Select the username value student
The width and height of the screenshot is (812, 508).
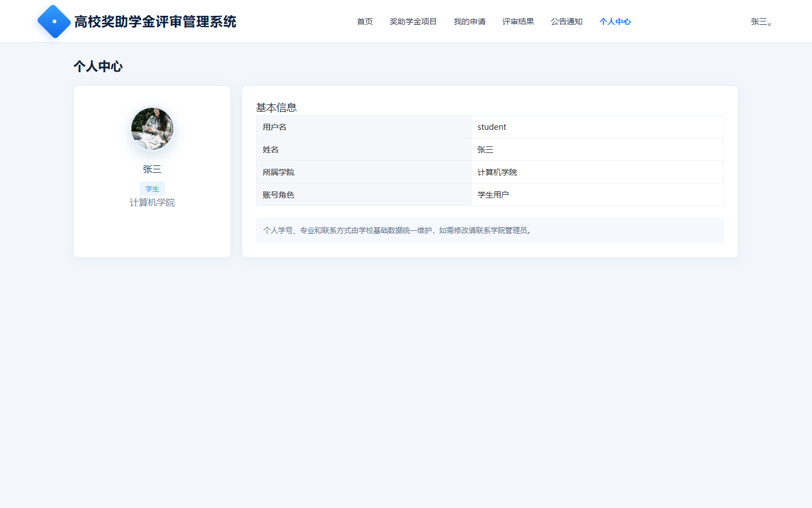pos(492,127)
